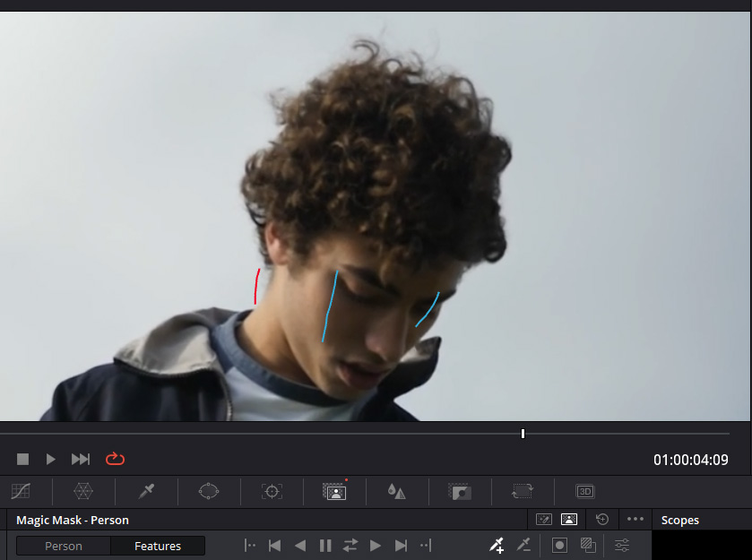Open the Color Warper palette
The width and height of the screenshot is (752, 560).
(83, 491)
